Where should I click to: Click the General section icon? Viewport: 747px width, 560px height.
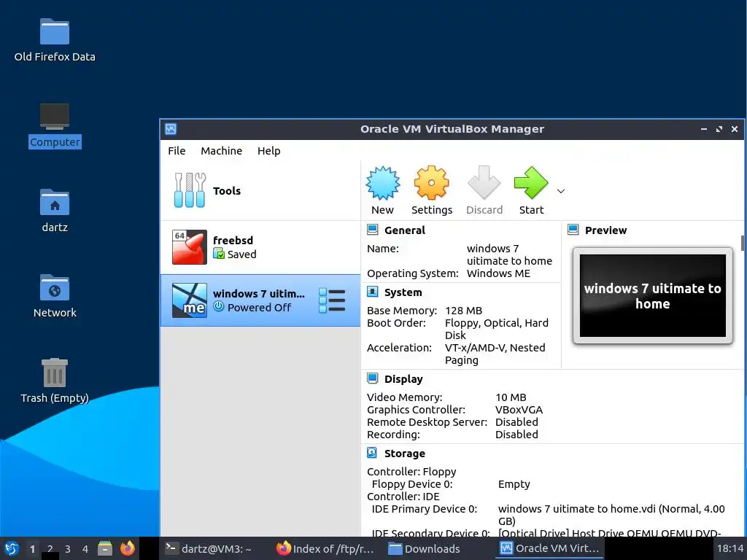pyautogui.click(x=373, y=230)
